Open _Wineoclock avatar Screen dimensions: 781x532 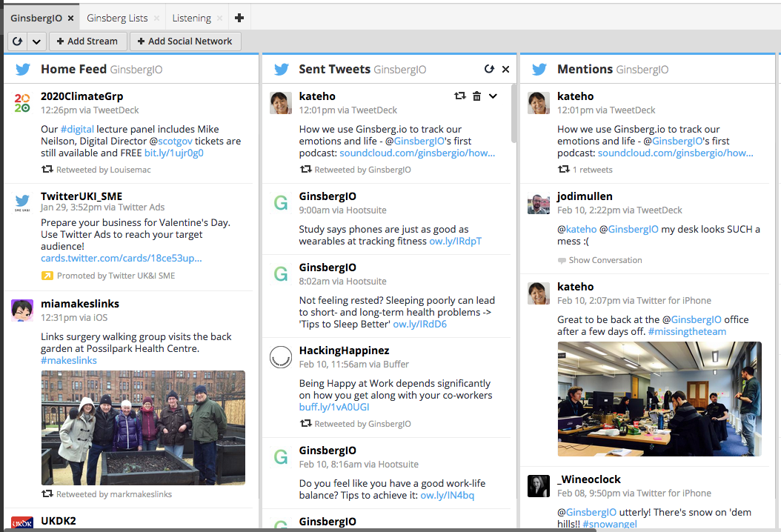click(539, 485)
